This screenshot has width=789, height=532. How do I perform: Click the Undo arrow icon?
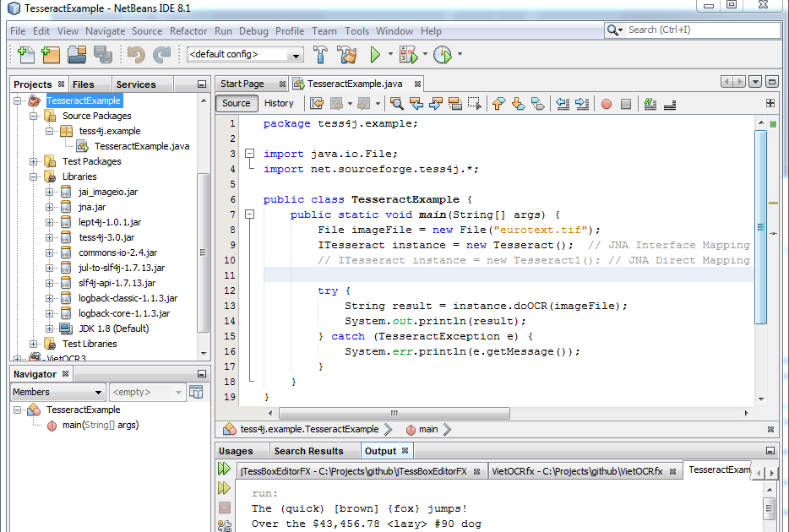[x=136, y=54]
